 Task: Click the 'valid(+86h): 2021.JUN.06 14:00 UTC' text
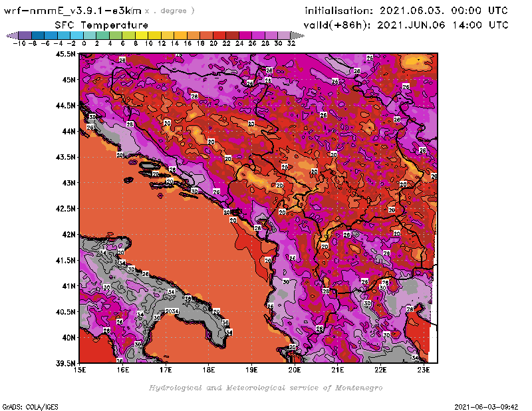(406, 25)
